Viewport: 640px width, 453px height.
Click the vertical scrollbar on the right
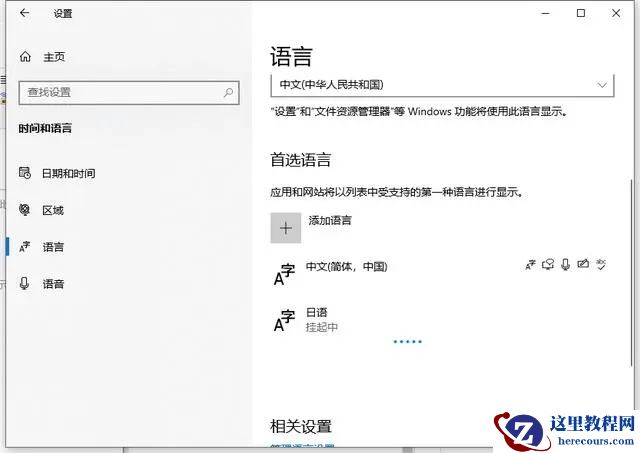[x=632, y=273]
